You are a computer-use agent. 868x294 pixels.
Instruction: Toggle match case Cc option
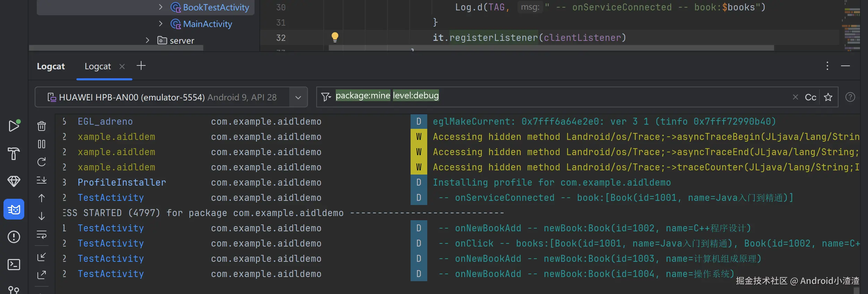[x=810, y=97]
